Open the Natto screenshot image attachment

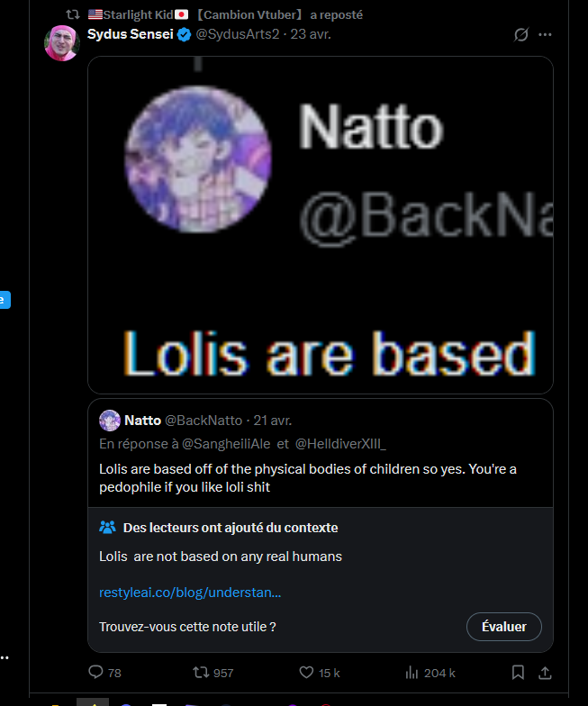click(321, 225)
